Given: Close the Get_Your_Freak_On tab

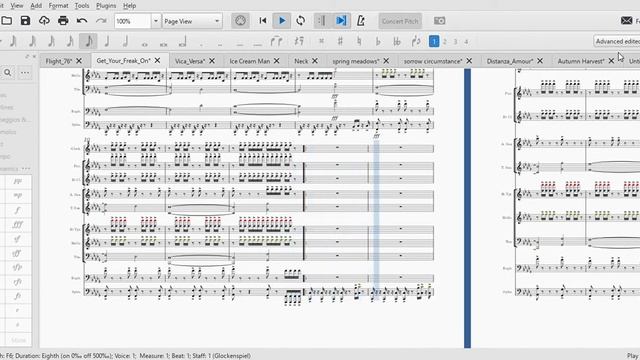Looking at the screenshot, I should click(157, 60).
